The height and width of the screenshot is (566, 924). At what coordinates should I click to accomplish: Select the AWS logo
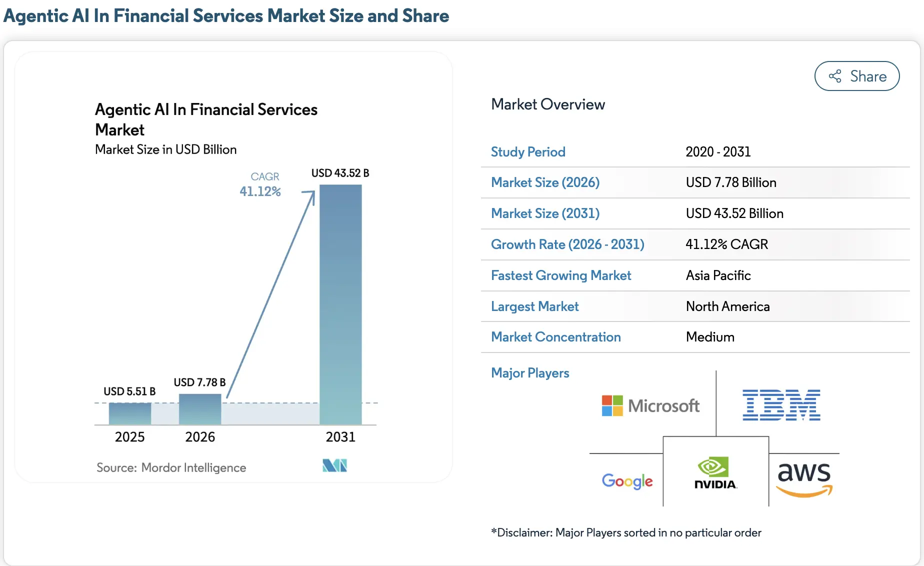tap(803, 477)
